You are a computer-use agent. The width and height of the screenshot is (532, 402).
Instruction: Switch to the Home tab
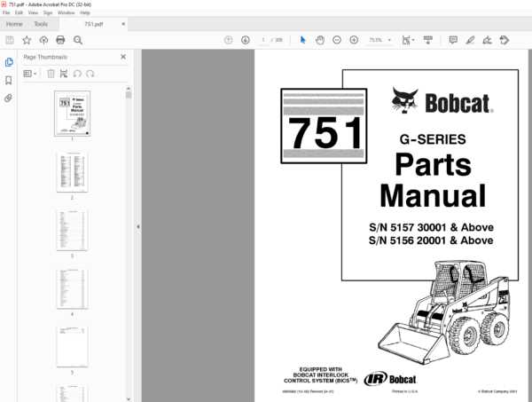14,24
